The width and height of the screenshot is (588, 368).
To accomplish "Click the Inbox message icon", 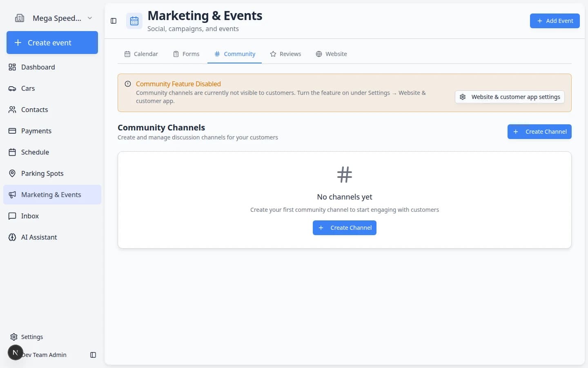I will pyautogui.click(x=12, y=216).
